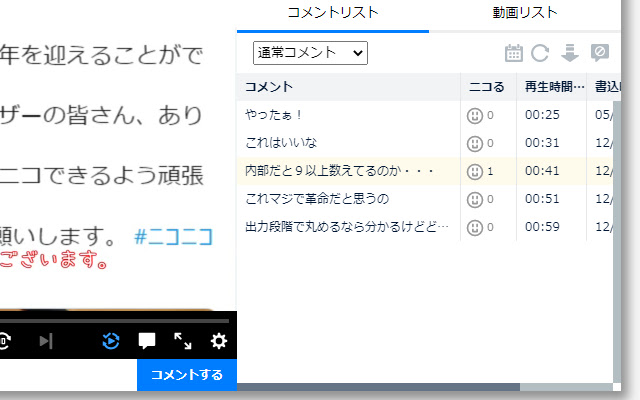
Task: Sort by the 書込 column header
Action: 604,87
